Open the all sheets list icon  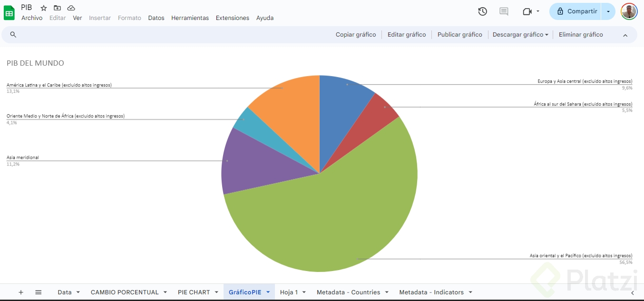point(39,292)
